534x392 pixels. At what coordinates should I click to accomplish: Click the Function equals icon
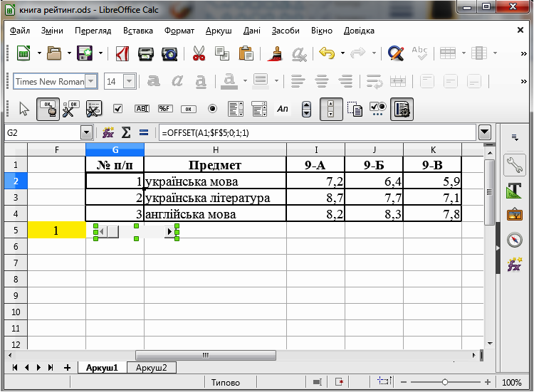pyautogui.click(x=144, y=132)
